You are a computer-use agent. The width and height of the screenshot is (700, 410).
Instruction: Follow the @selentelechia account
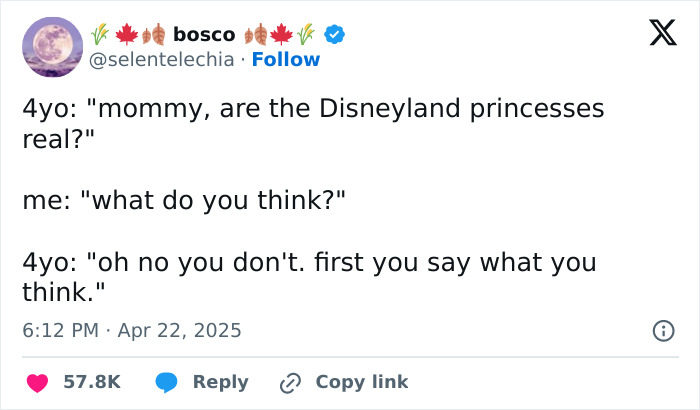(286, 60)
